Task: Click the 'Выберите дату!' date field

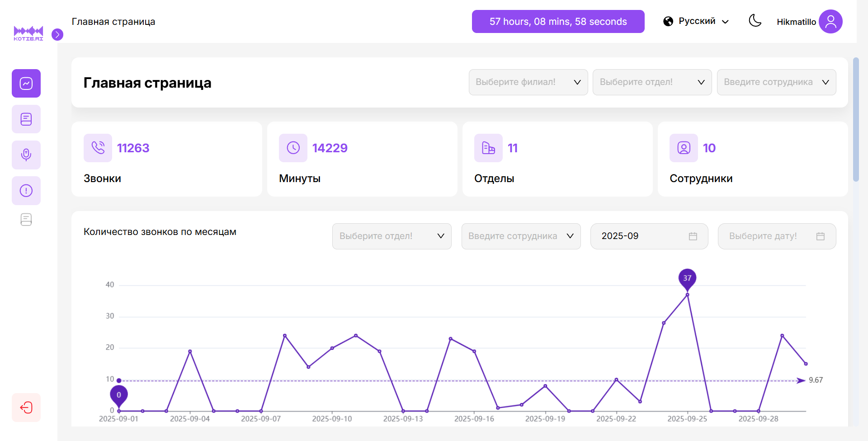Action: coord(777,236)
